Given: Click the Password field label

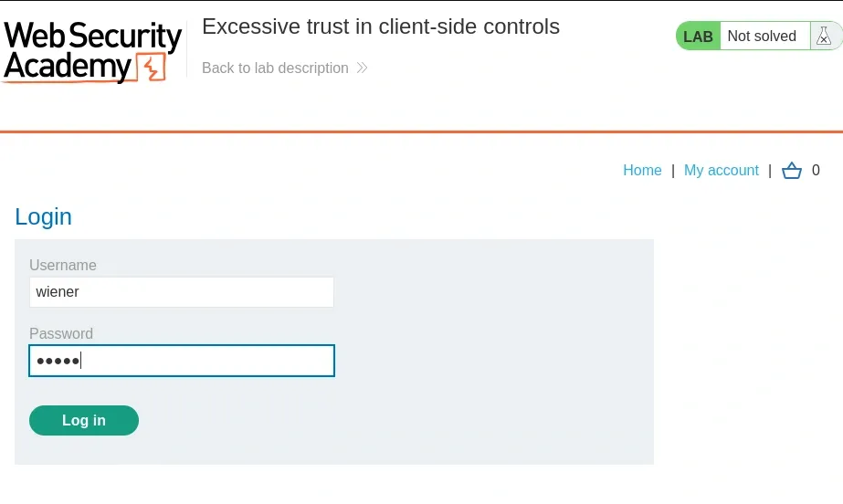Looking at the screenshot, I should [x=61, y=334].
